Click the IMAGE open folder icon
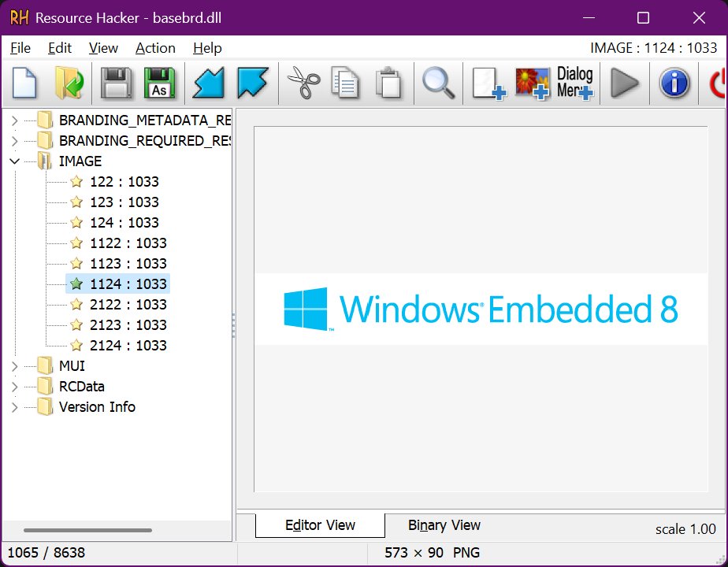The image size is (728, 567). (x=45, y=161)
